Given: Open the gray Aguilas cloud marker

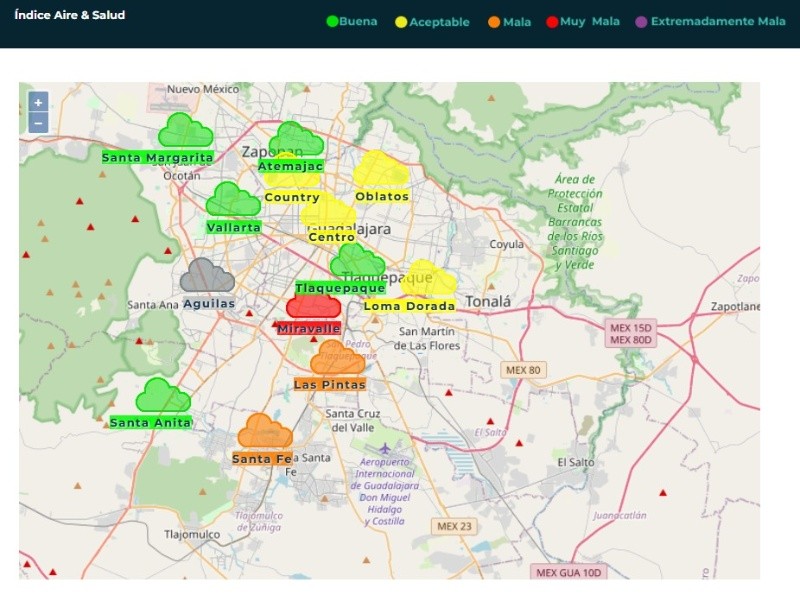Looking at the screenshot, I should (207, 276).
